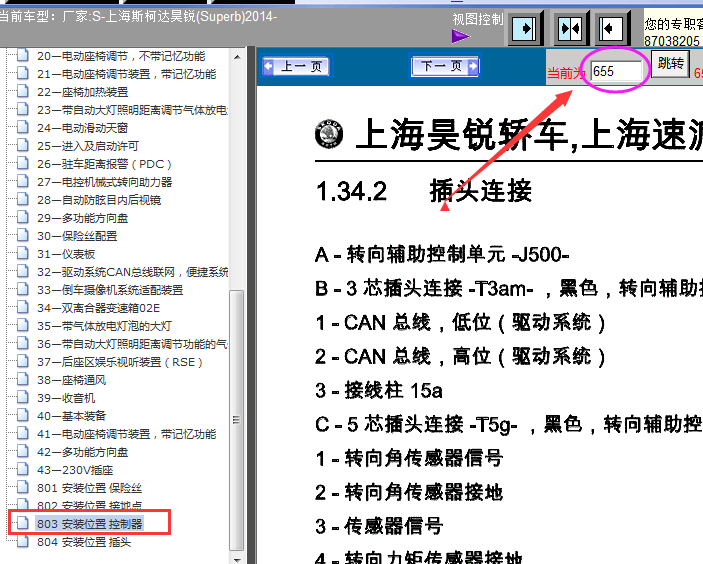Open 33—倒车摄像机系统适配装置
This screenshot has height=564, width=703.
pyautogui.click(x=110, y=290)
